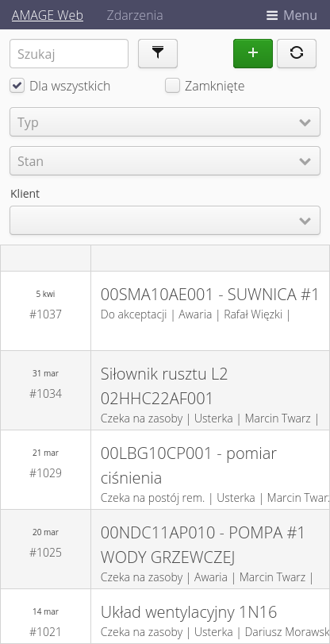Enable the Zamknięte checkbox

pyautogui.click(x=172, y=86)
